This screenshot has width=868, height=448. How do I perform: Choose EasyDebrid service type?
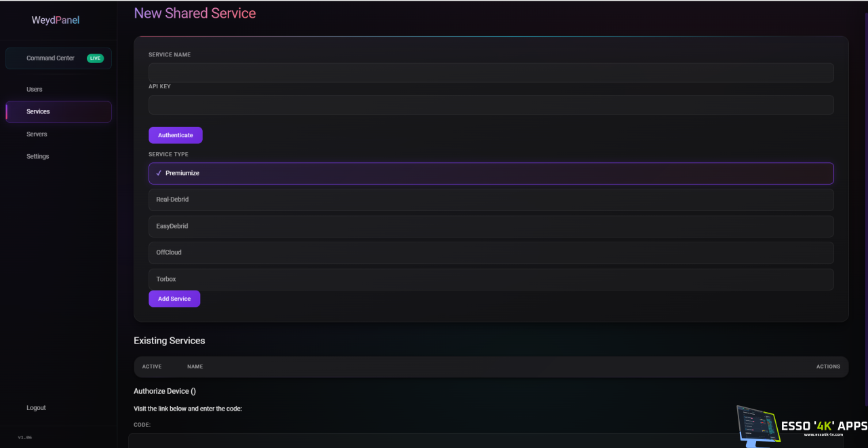click(491, 226)
